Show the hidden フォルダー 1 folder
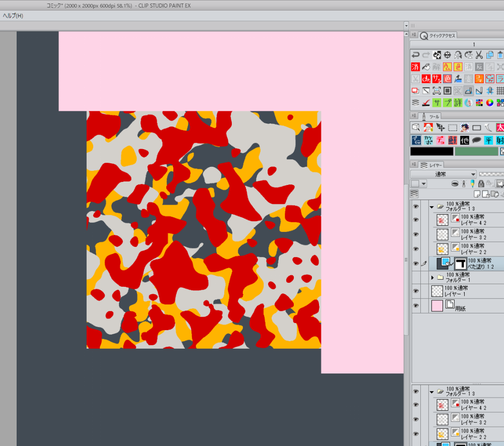The width and height of the screenshot is (504, 446). (416, 277)
